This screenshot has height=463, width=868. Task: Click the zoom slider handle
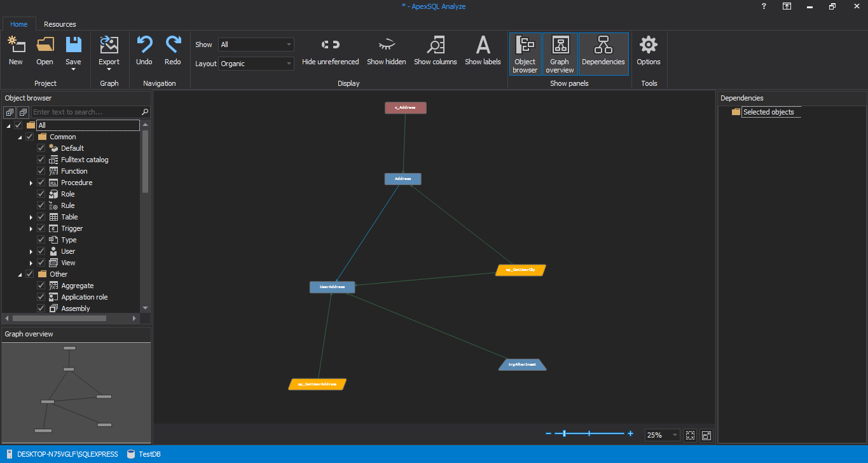point(564,434)
